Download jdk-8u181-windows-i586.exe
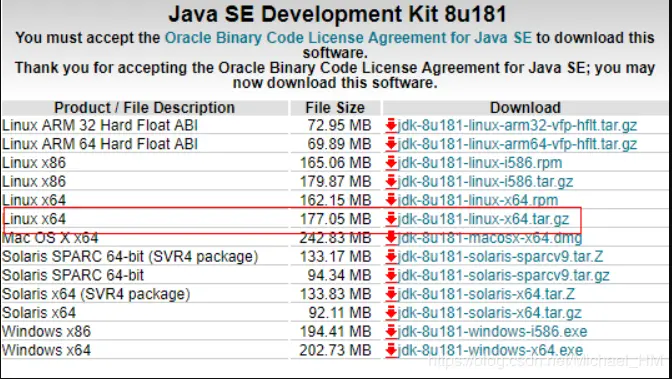672x379 pixels. point(492,331)
